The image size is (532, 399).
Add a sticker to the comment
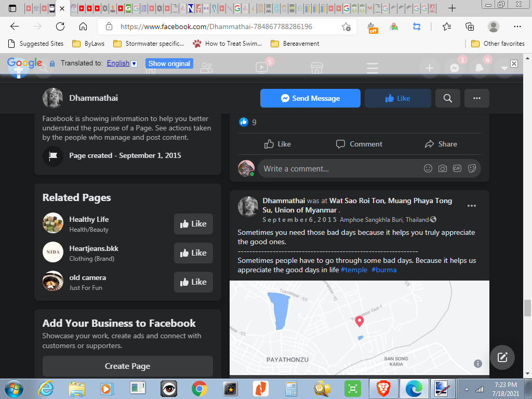472,168
